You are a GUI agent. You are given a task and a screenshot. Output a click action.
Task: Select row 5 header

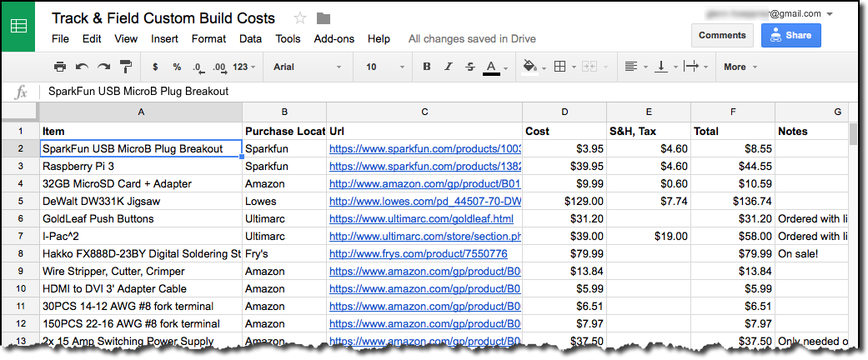(20, 202)
